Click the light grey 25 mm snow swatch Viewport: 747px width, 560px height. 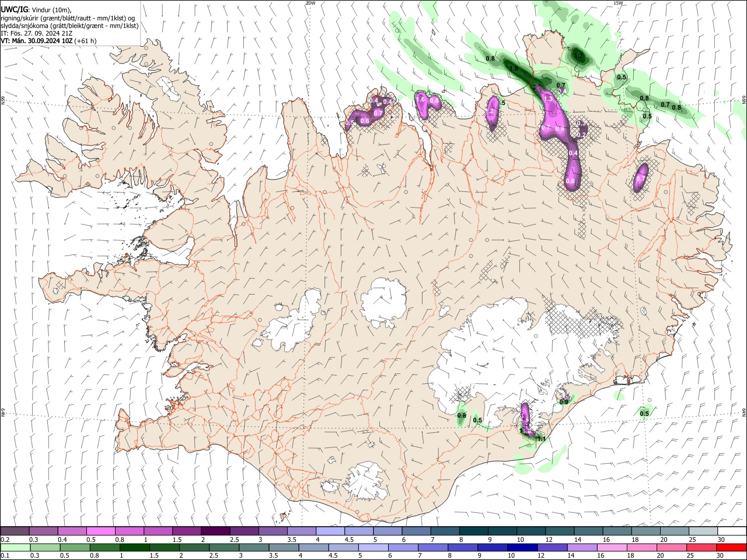click(703, 531)
